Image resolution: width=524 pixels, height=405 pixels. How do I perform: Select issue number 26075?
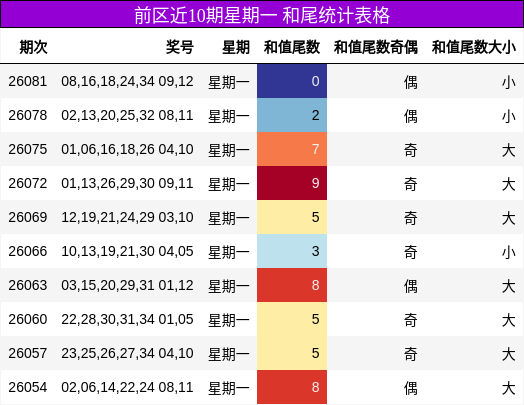tap(28, 149)
